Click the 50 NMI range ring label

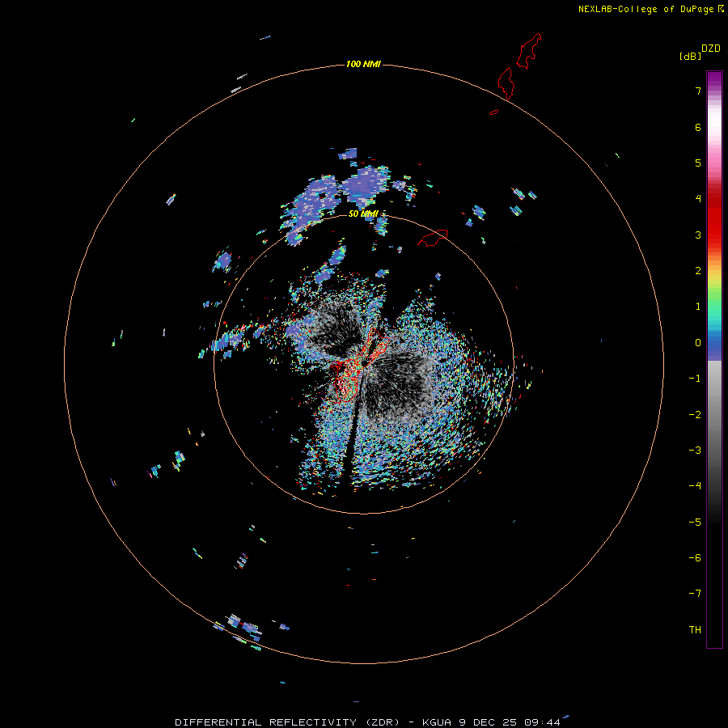tap(363, 214)
